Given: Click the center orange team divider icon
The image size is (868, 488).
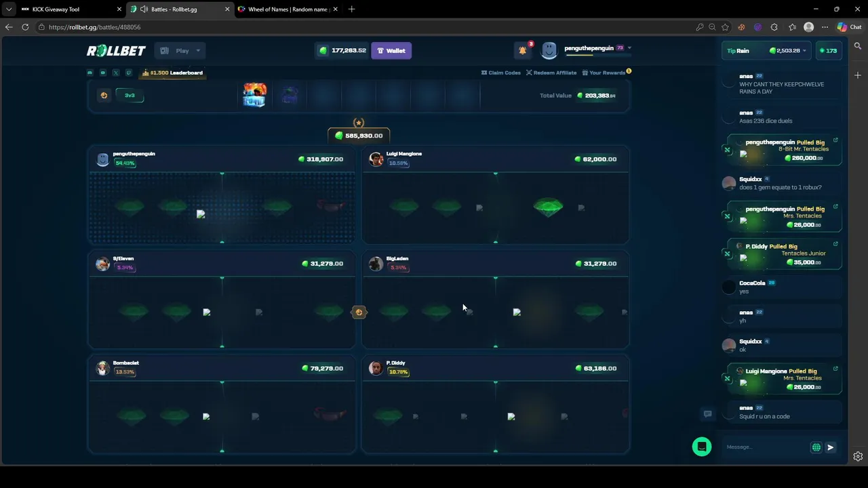Looking at the screenshot, I should [x=359, y=312].
